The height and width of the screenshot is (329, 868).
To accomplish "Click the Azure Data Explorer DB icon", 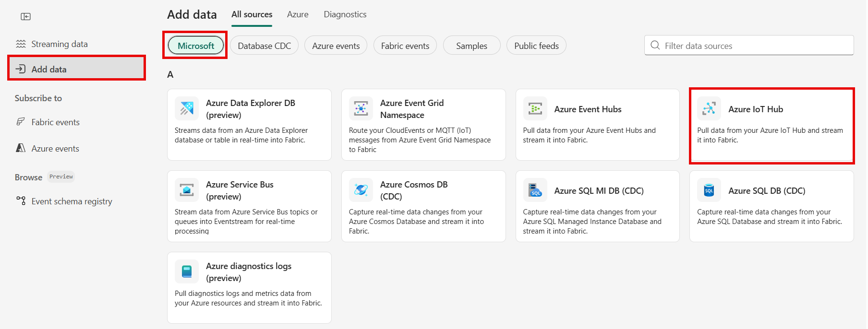I will pyautogui.click(x=187, y=108).
